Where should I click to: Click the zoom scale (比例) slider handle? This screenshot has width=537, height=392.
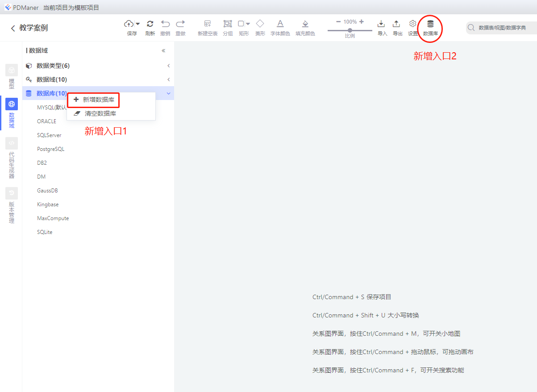(350, 30)
